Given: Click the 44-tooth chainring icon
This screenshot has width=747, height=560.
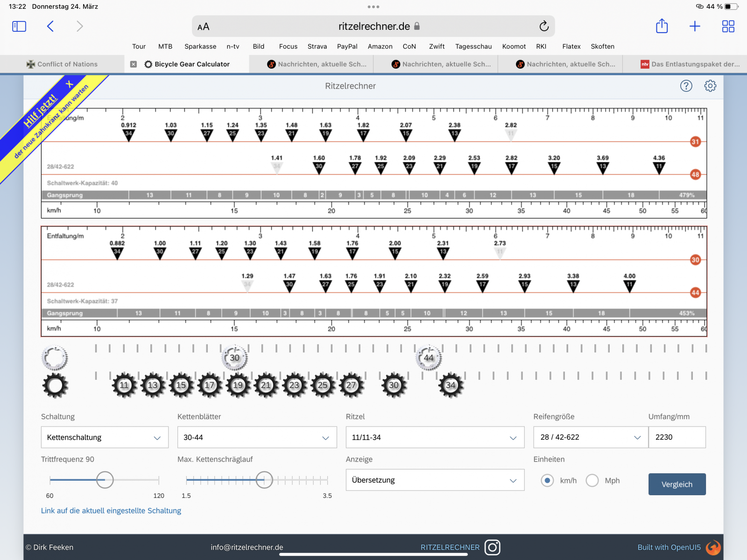Looking at the screenshot, I should [429, 358].
